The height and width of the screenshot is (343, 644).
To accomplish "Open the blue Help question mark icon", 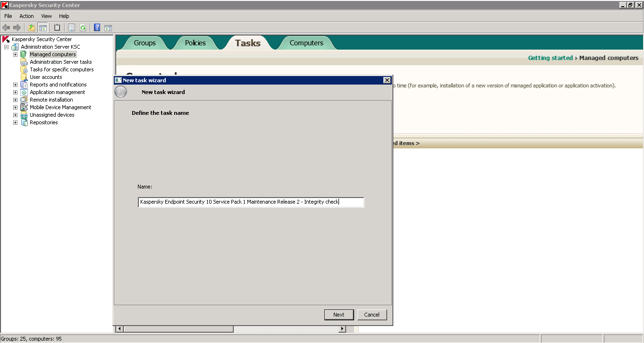I will coord(97,28).
